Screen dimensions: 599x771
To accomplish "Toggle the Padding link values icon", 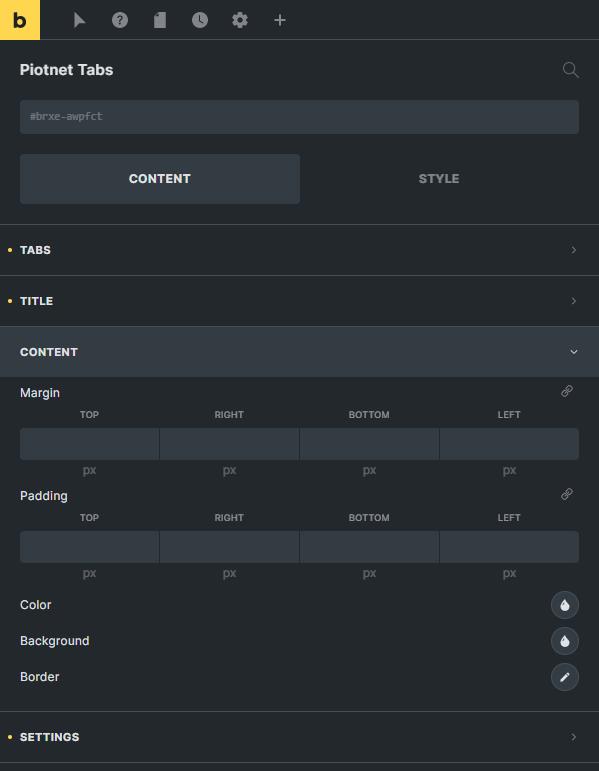I will click(x=567, y=494).
